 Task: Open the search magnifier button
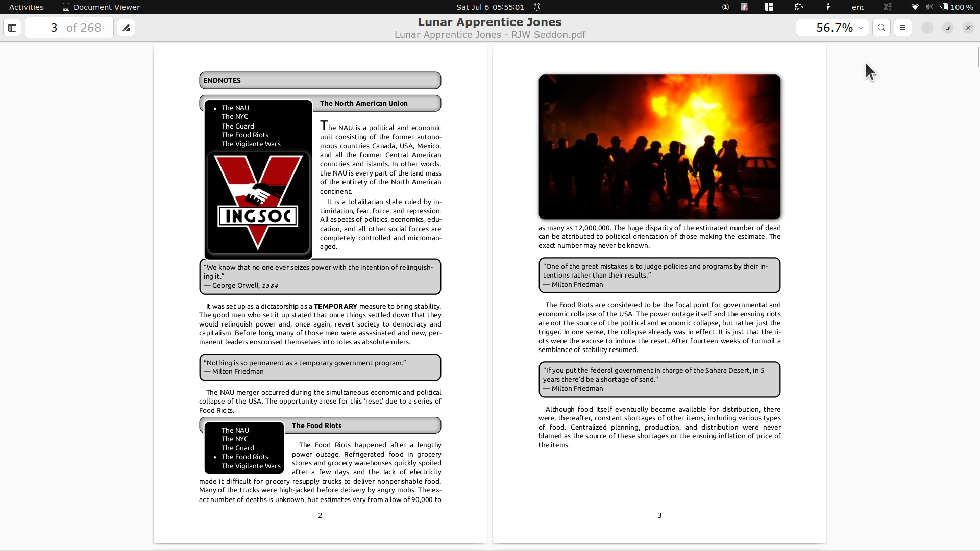[x=881, y=28]
